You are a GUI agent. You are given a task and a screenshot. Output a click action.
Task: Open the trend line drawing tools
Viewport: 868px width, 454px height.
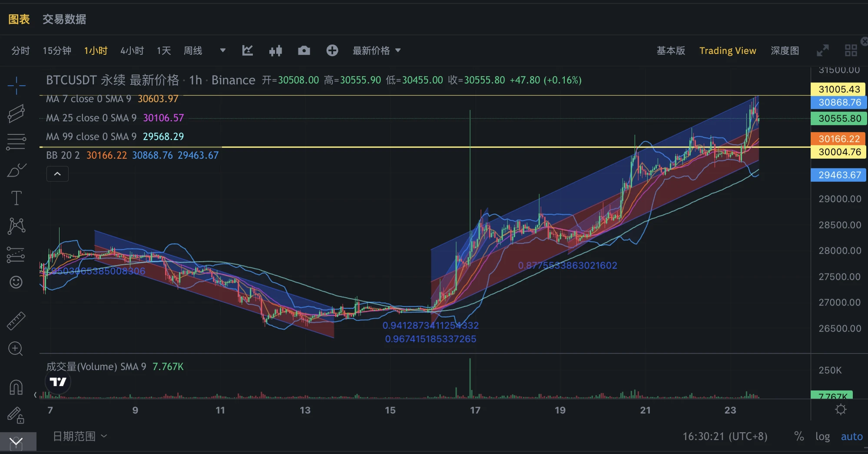[x=16, y=114]
